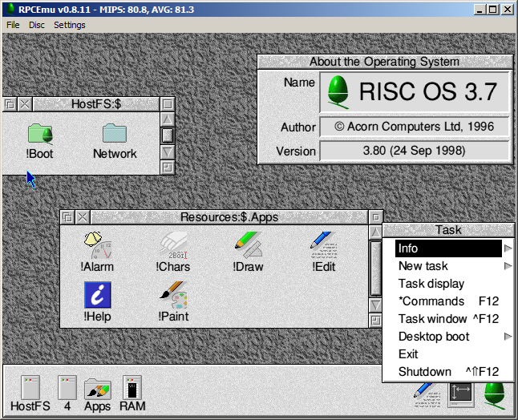
Task: Open RPCEmu File menu
Action: (x=13, y=25)
